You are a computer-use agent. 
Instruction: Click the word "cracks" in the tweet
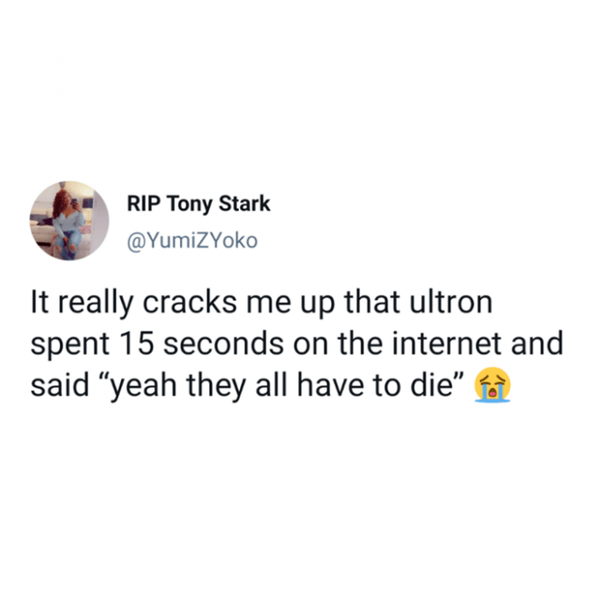click(190, 303)
